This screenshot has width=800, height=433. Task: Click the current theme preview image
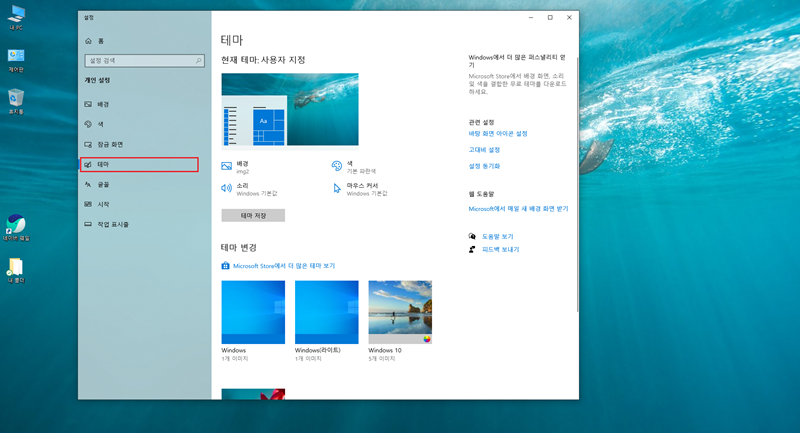point(290,109)
